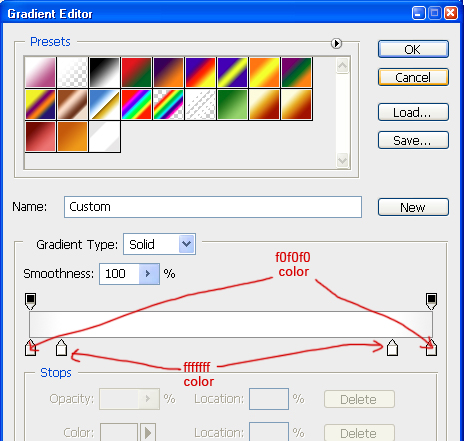Click the gradient Name input field
Screen dimensions: 465x441
(213, 207)
